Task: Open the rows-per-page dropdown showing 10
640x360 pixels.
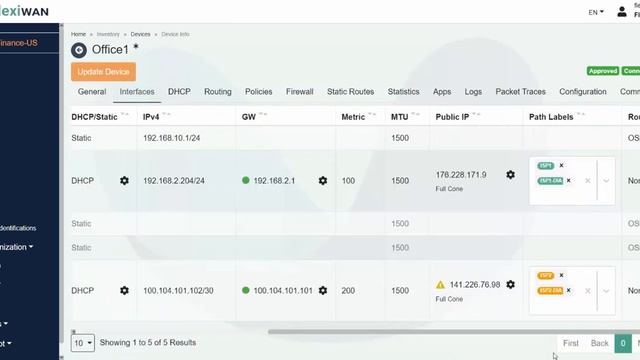Action: tap(83, 343)
